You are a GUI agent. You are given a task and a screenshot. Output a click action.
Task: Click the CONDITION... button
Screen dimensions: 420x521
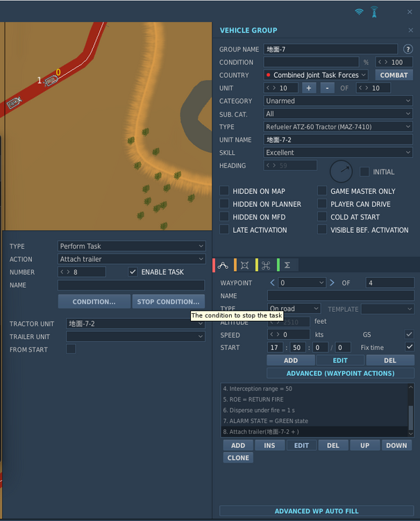[94, 301]
